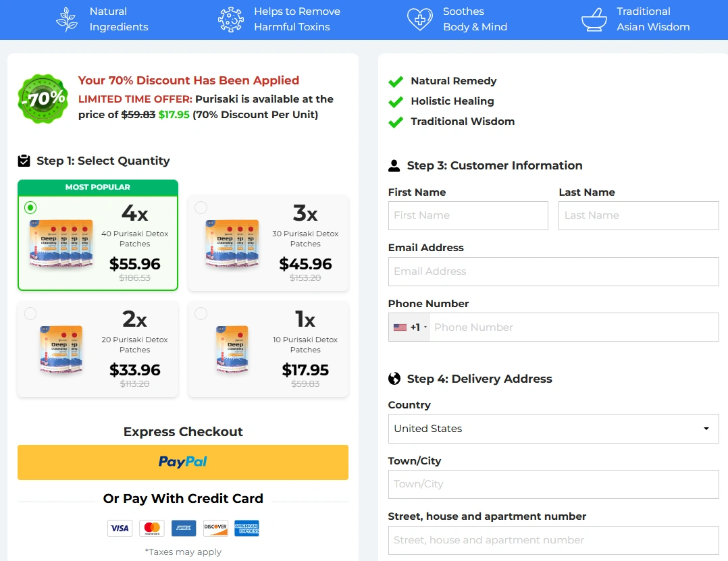Viewport: 728px width, 561px height.
Task: Click the Most Popular banner
Action: (98, 187)
